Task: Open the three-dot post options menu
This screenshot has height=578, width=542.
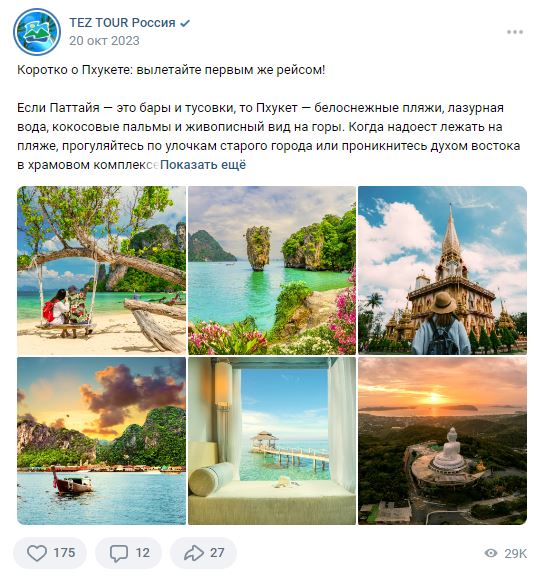Action: 515,32
